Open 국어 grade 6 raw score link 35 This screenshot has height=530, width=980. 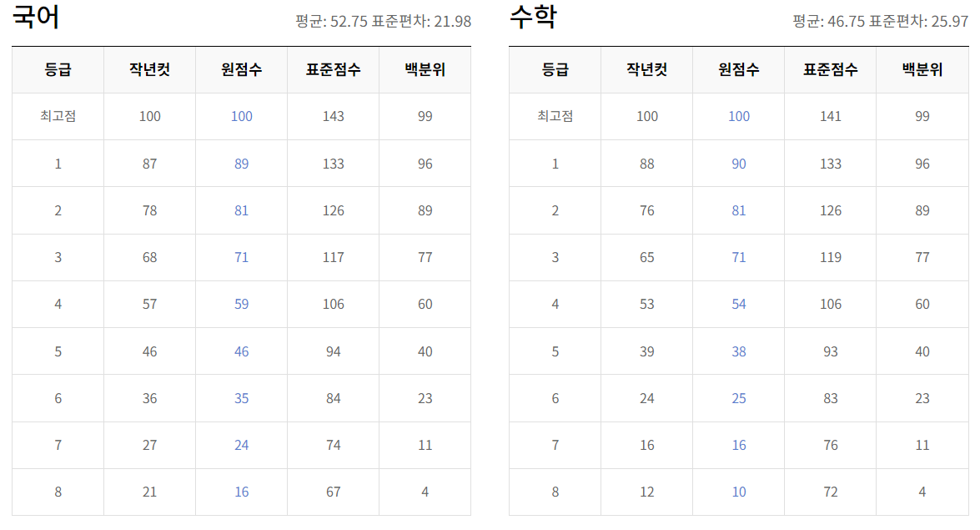pos(241,399)
